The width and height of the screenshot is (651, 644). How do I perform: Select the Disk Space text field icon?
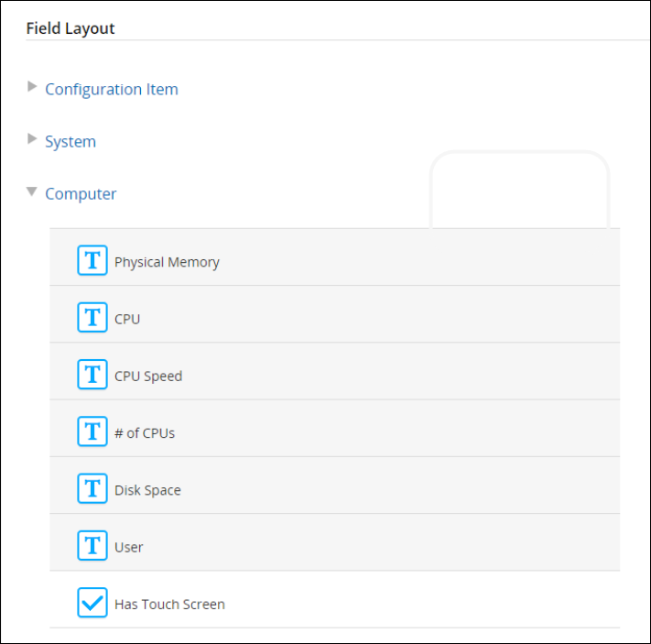click(92, 489)
